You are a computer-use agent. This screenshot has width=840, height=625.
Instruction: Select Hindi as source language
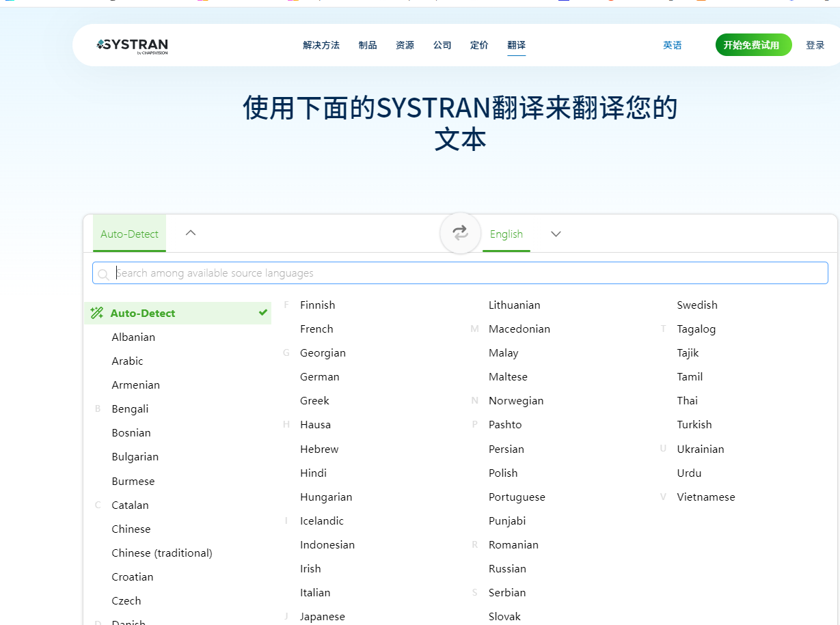point(313,473)
